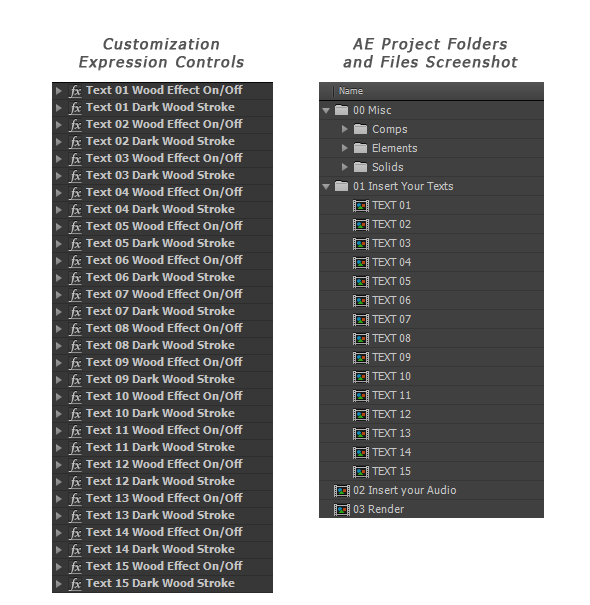Select the TEXT 01 composition icon
This screenshot has height=605, width=590.
[361, 206]
